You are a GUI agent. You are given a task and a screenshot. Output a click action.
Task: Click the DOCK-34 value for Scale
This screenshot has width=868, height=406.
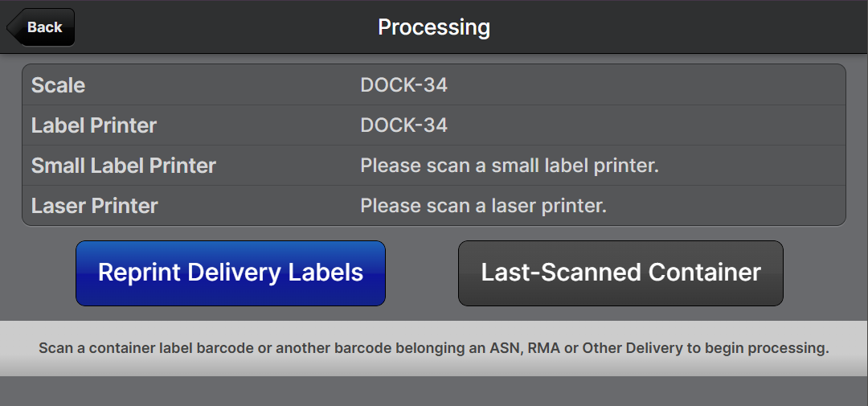(403, 85)
